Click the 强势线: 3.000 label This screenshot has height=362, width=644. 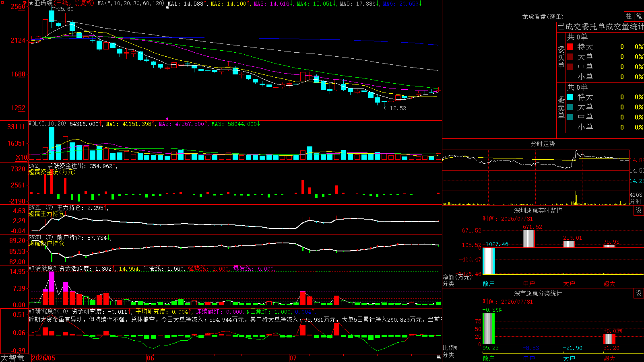[x=208, y=269]
